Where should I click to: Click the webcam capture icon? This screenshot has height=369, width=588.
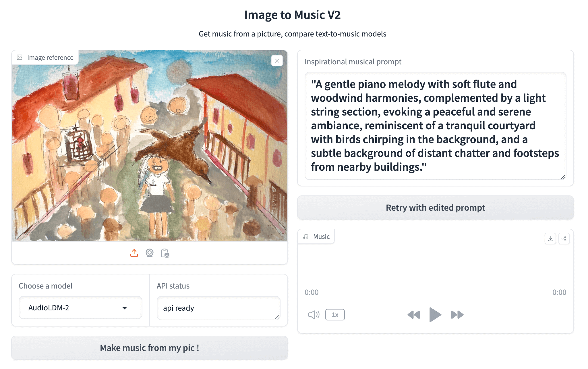[150, 253]
